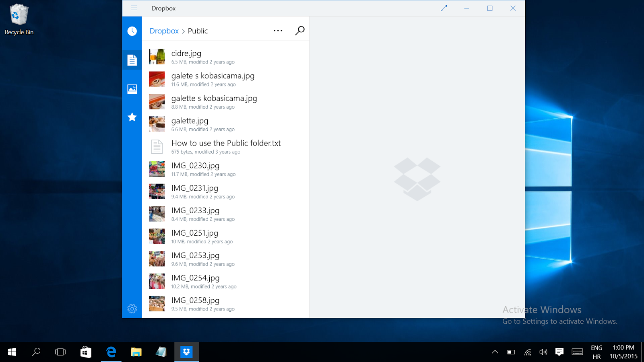The width and height of the screenshot is (644, 362).
Task: Click the IMG_0230.jpg thumbnail
Action: [x=157, y=169]
